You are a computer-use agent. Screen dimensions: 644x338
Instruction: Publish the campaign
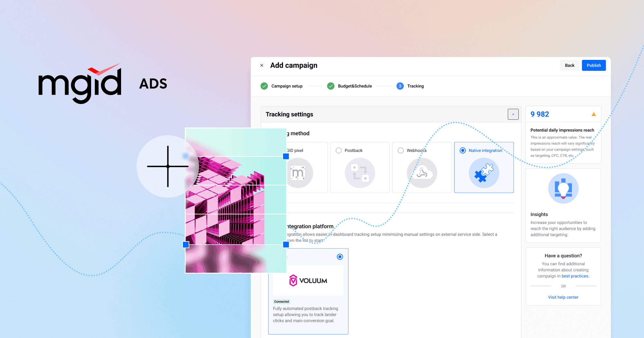click(593, 65)
